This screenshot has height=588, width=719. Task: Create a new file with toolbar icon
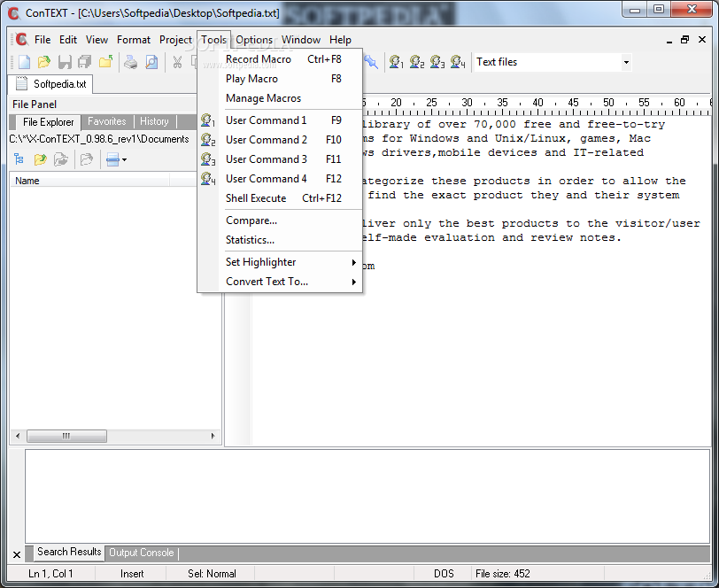click(24, 62)
